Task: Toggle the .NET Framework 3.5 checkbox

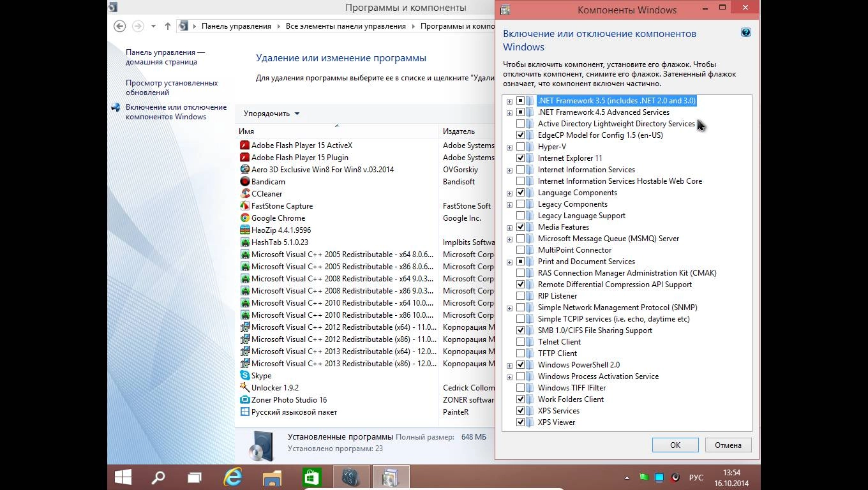Action: [x=521, y=101]
